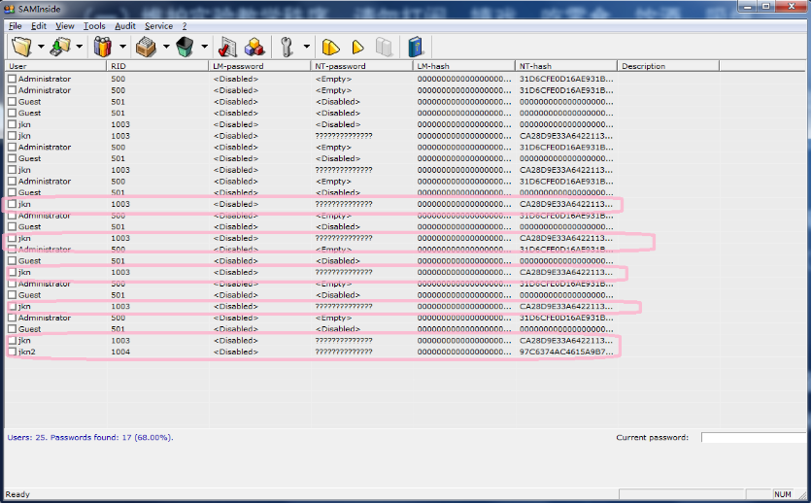
Task: Click the check users red checkmark icon
Action: 227,48
